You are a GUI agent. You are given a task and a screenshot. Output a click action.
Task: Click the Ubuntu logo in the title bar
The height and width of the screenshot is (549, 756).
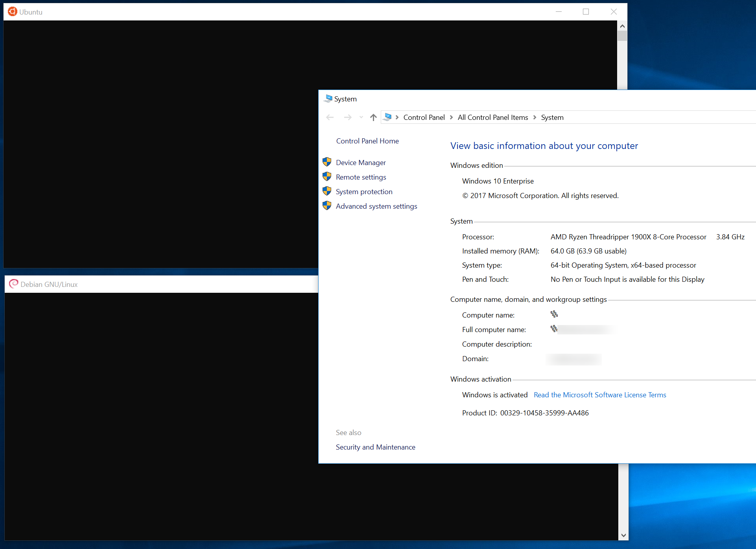tap(12, 11)
